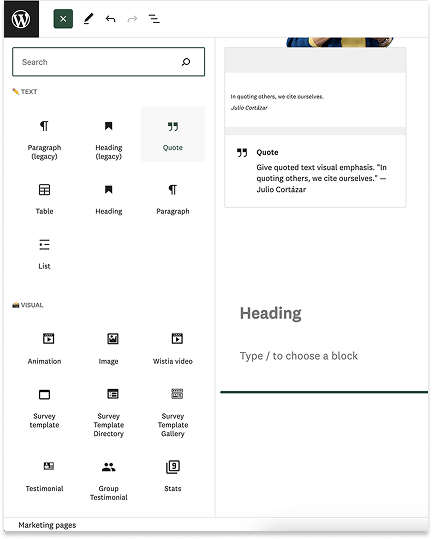Click the VISUAL category label
The width and height of the screenshot is (432, 539).
[x=27, y=305]
